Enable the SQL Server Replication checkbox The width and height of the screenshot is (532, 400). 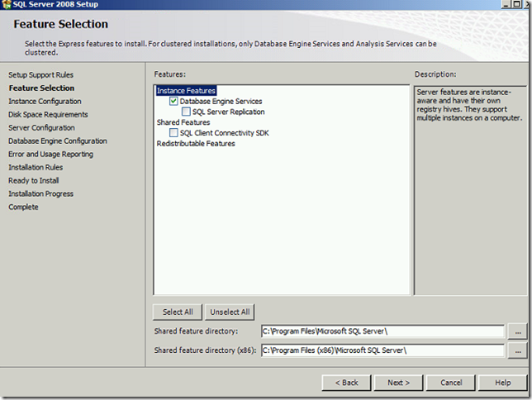coord(186,112)
